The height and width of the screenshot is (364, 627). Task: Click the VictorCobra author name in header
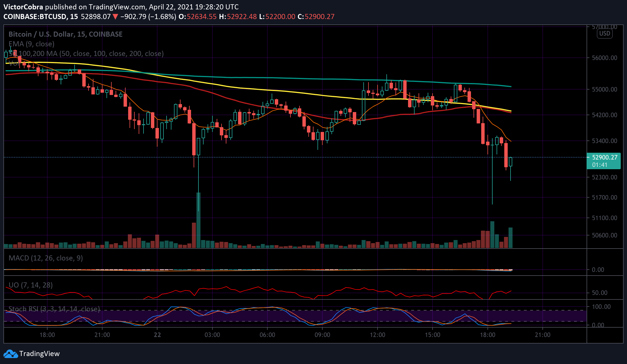[23, 7]
